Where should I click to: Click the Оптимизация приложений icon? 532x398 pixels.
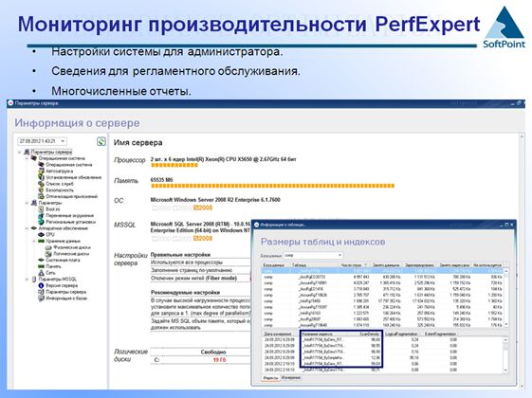[x=41, y=196]
